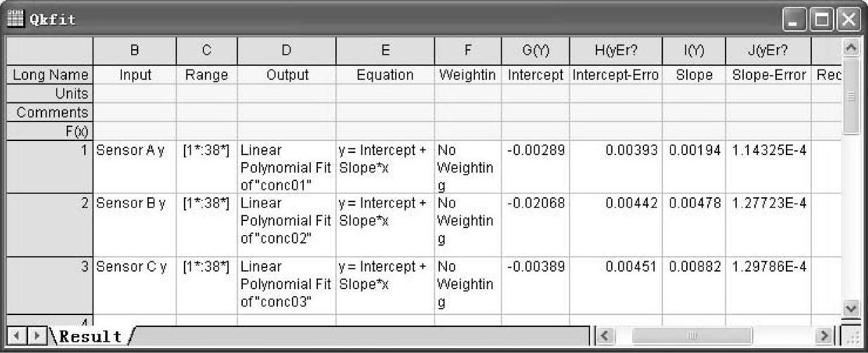Click the vertical scrollbar down arrow

tap(850, 308)
